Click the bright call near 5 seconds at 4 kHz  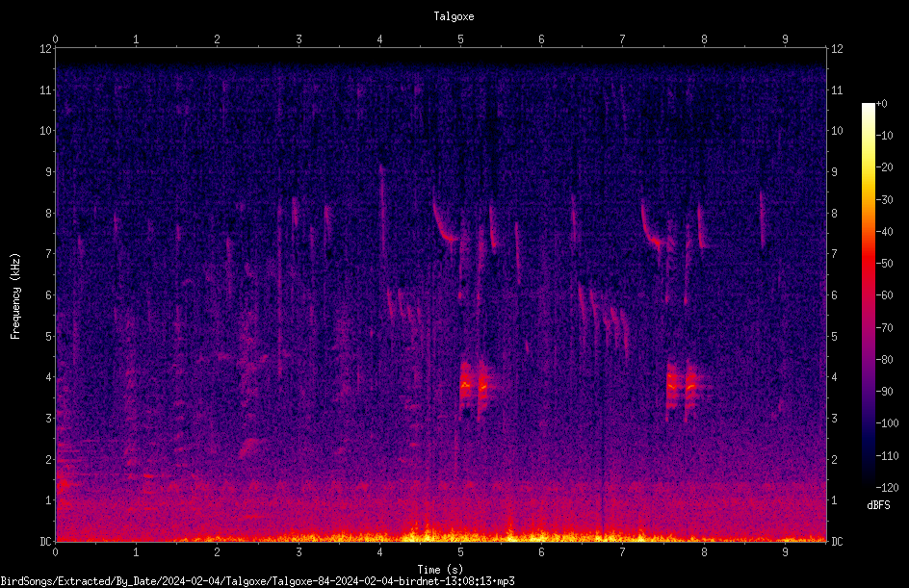point(473,387)
